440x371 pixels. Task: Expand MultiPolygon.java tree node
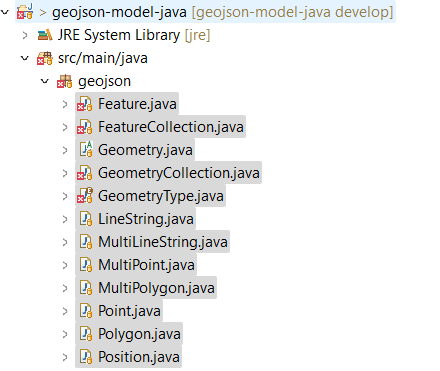65,288
